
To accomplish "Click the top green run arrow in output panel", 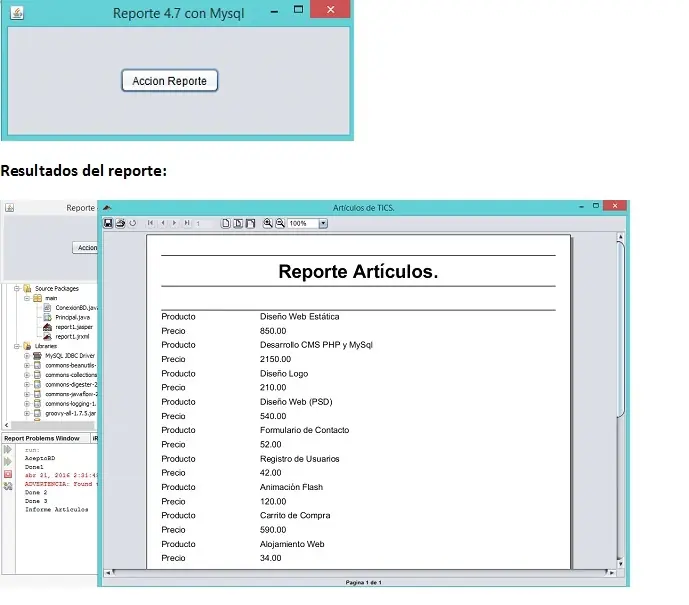I will point(8,449).
